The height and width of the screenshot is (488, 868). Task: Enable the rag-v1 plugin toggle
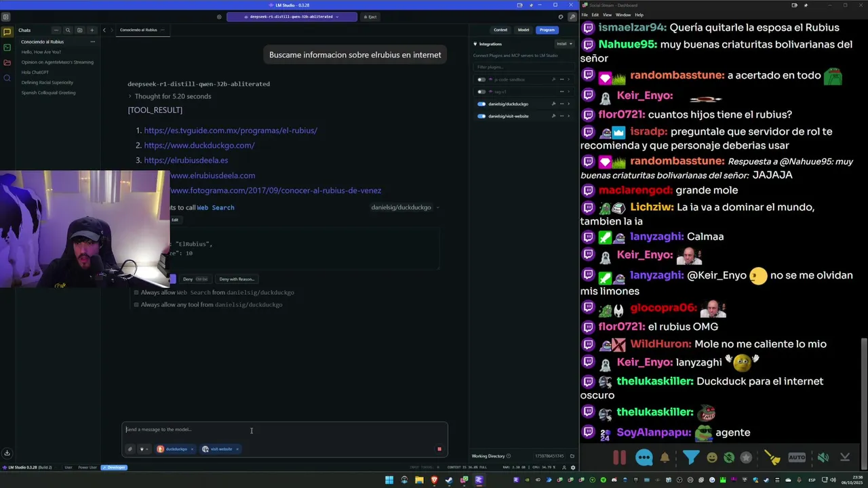pos(481,91)
